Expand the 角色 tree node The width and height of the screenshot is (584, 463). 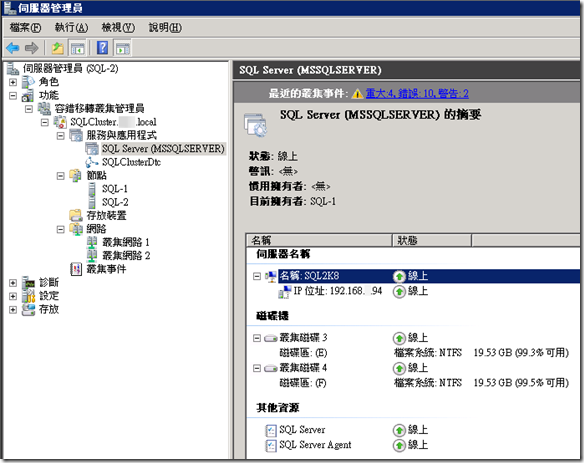13,82
